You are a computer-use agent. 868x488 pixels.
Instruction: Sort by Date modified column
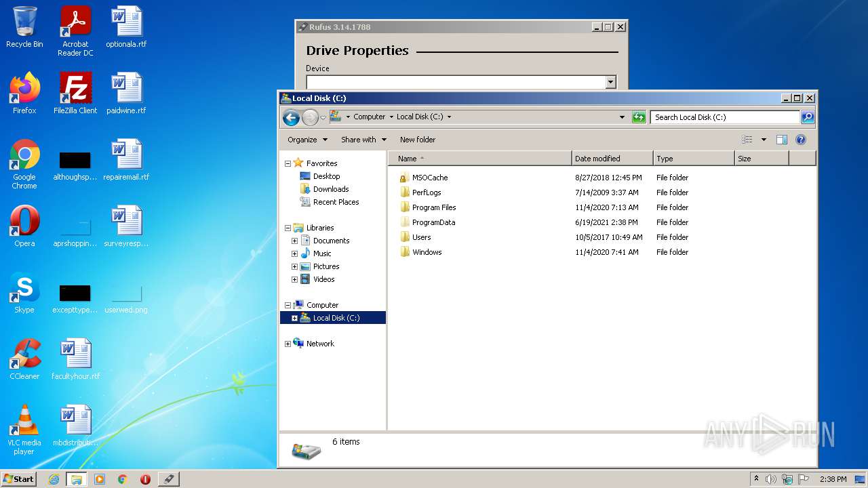[612, 159]
